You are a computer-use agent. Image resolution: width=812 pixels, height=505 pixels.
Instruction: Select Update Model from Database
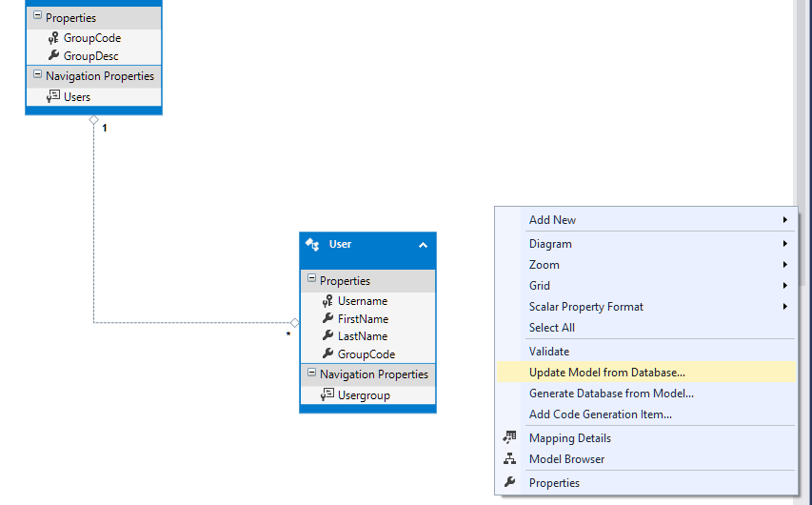606,373
